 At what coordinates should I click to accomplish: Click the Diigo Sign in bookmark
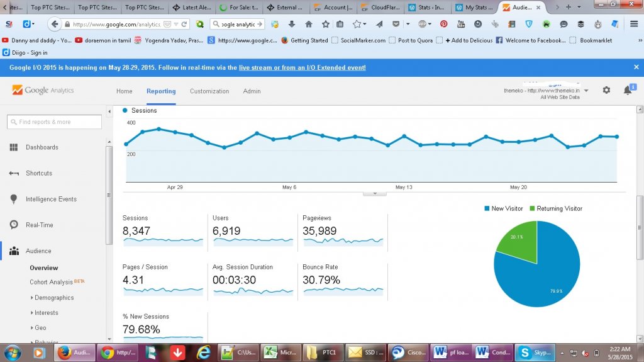25,53
